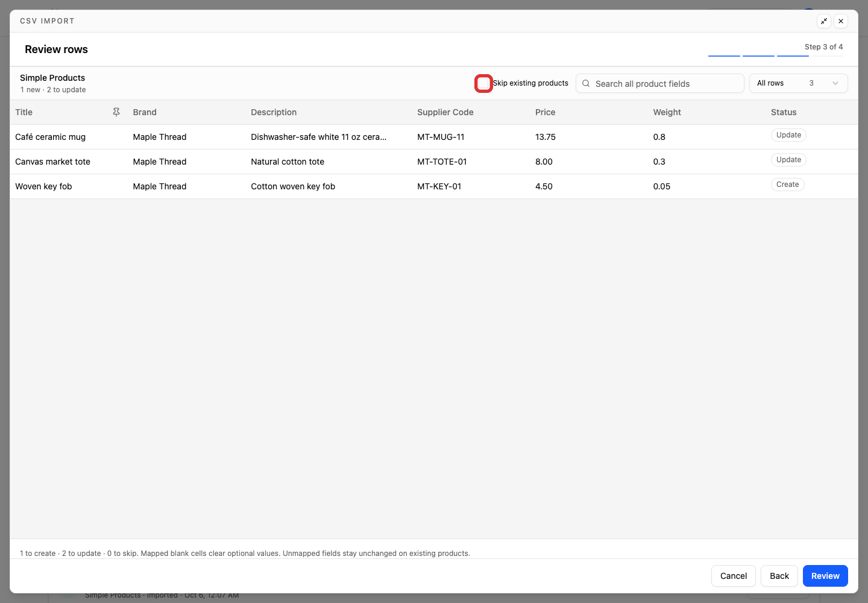868x603 pixels.
Task: Select the Woven key fob title
Action: [x=43, y=186]
